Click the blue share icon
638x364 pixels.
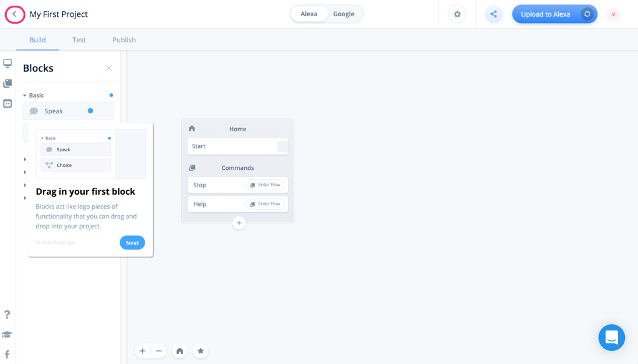(493, 14)
